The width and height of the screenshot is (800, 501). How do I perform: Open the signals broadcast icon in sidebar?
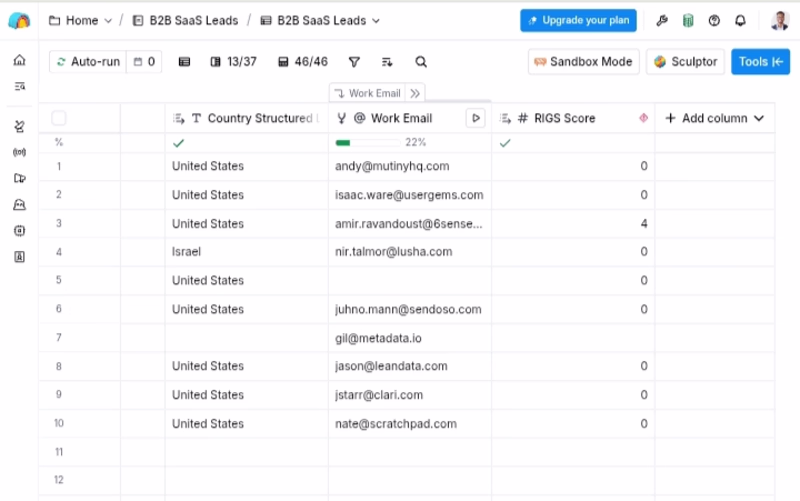point(19,152)
